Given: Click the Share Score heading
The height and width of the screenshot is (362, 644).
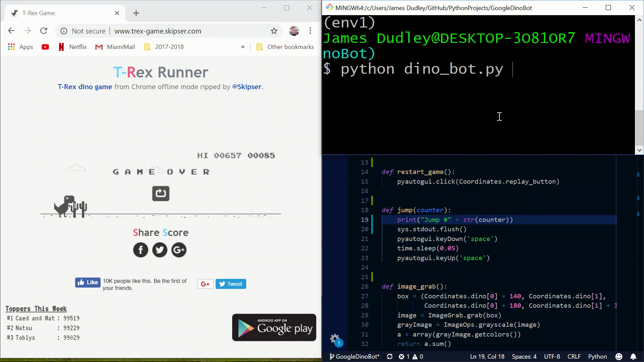Looking at the screenshot, I should tap(161, 233).
